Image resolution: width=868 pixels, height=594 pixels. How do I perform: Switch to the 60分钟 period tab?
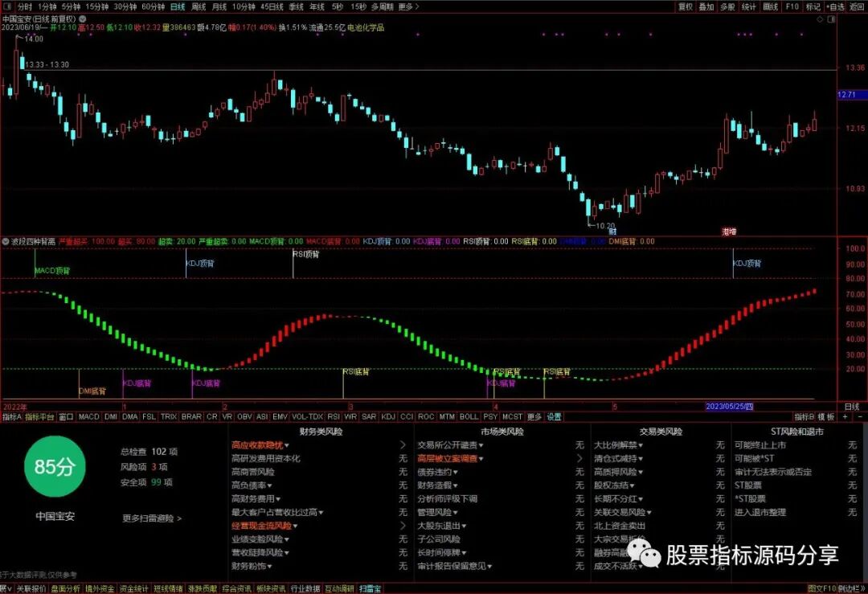(x=154, y=6)
